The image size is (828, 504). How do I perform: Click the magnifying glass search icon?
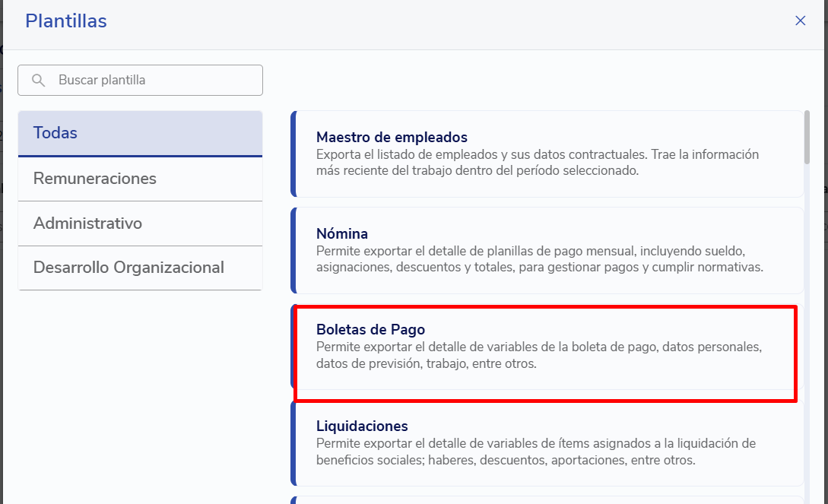[38, 80]
